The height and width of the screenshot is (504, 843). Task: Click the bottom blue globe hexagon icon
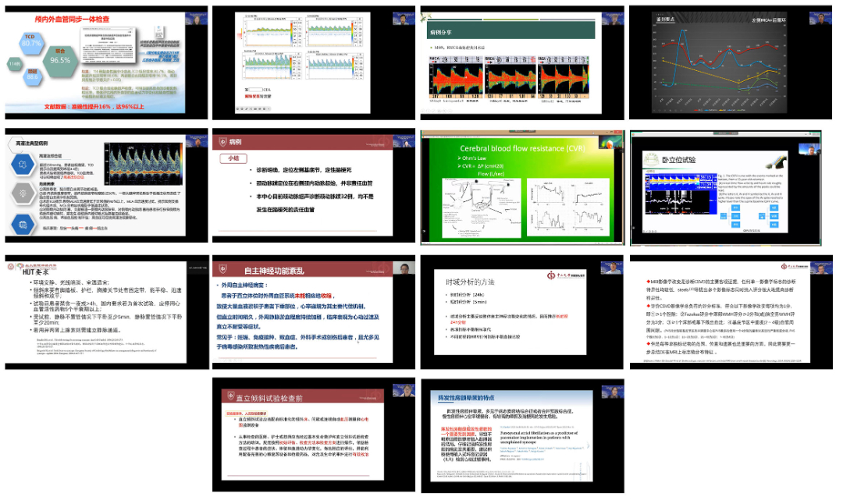tap(23, 224)
